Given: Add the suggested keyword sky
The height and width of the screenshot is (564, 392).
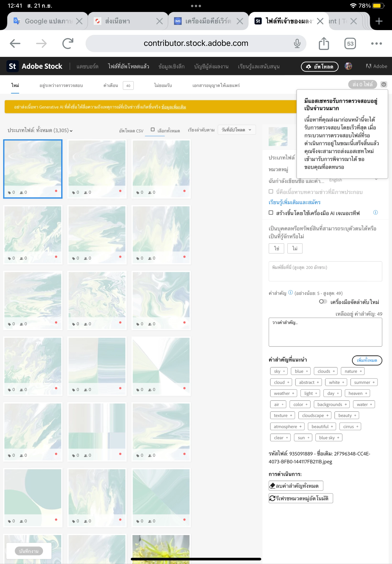Looking at the screenshot, I should coord(279,371).
